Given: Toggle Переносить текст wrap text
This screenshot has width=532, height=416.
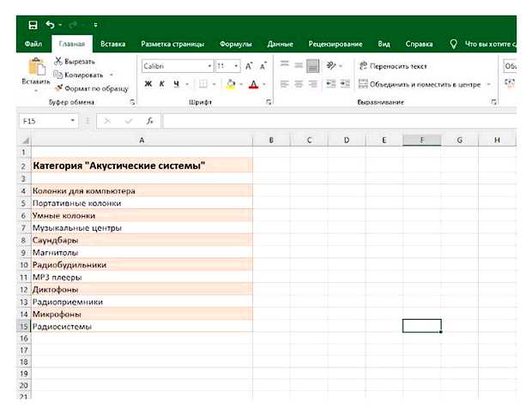Looking at the screenshot, I should click(393, 66).
